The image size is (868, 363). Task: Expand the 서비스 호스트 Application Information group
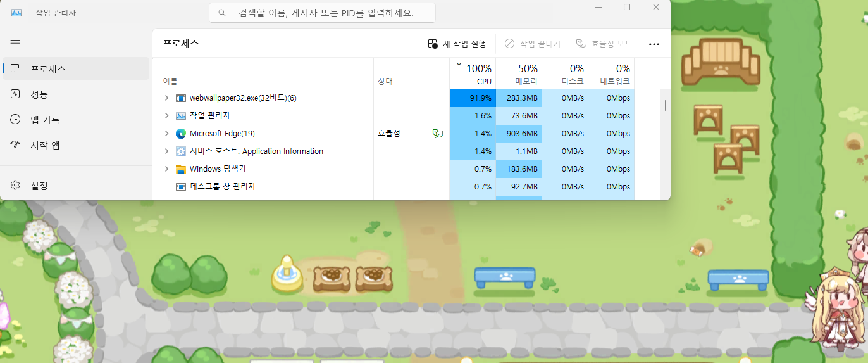pos(166,151)
